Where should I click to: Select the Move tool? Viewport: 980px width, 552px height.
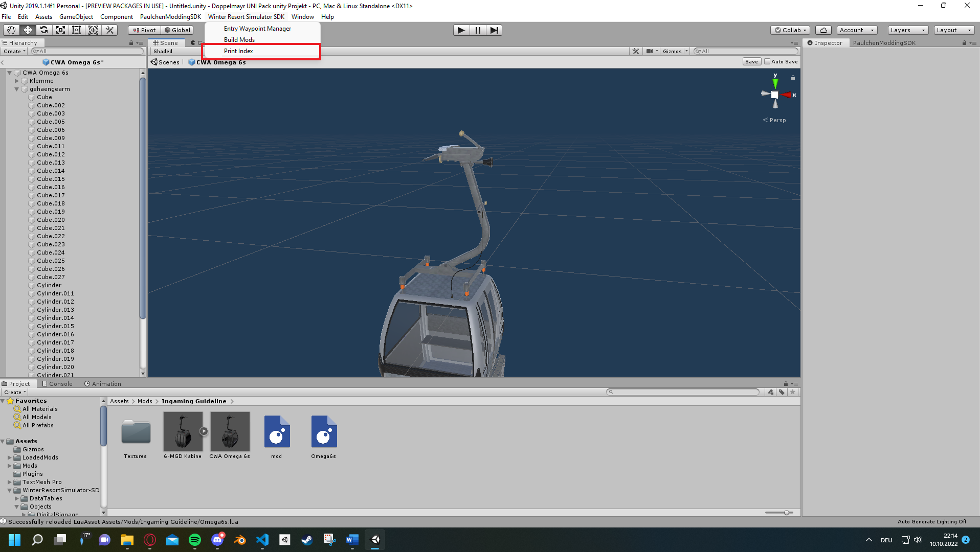click(x=28, y=30)
